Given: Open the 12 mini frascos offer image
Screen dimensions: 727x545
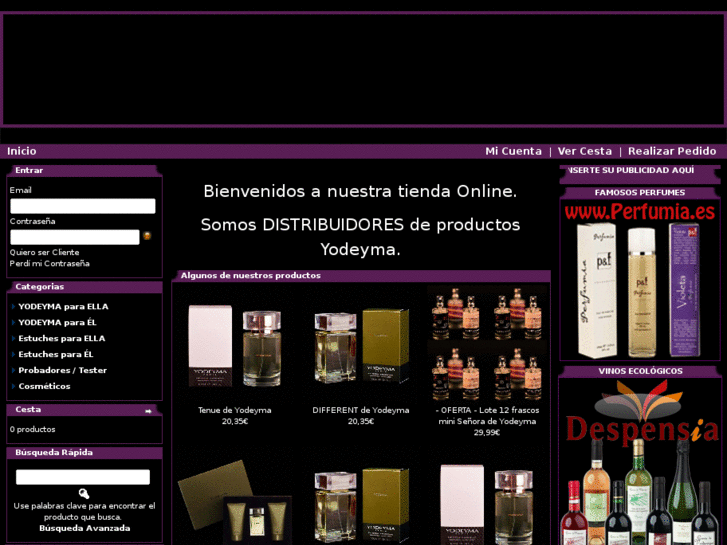Looking at the screenshot, I should (x=487, y=344).
